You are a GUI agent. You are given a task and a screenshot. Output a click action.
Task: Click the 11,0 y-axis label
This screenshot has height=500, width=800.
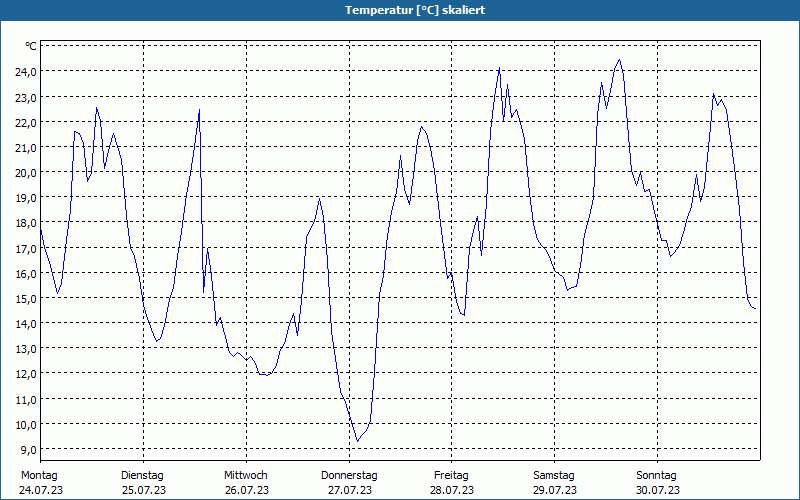[x=26, y=400]
